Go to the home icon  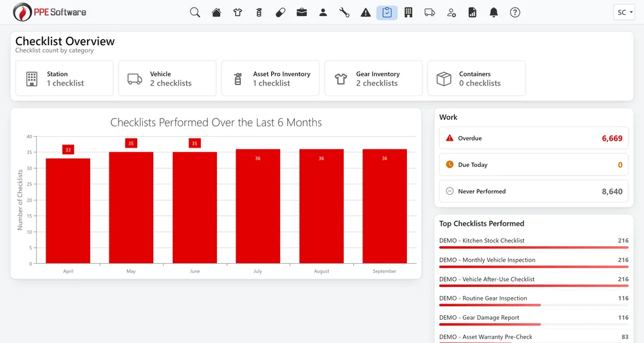pyautogui.click(x=216, y=13)
